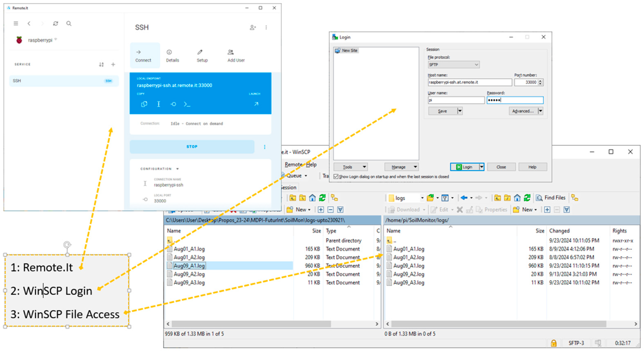
Task: Click the copy endpoint icon in Remote.It
Action: tap(144, 104)
